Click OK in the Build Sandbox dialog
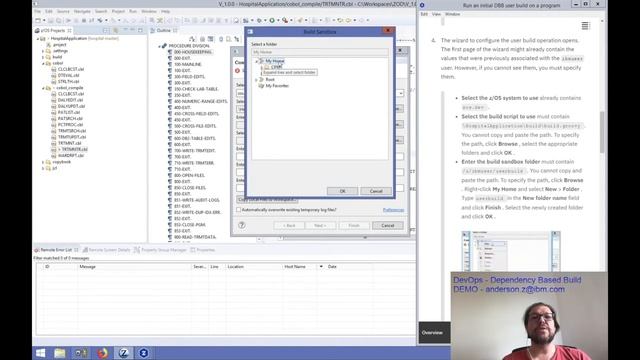 pos(342,191)
